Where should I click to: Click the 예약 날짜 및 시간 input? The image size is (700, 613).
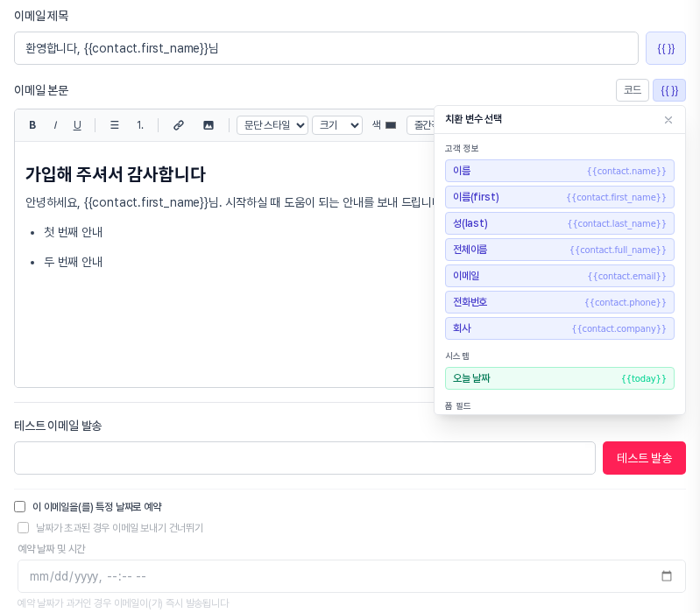click(x=351, y=576)
